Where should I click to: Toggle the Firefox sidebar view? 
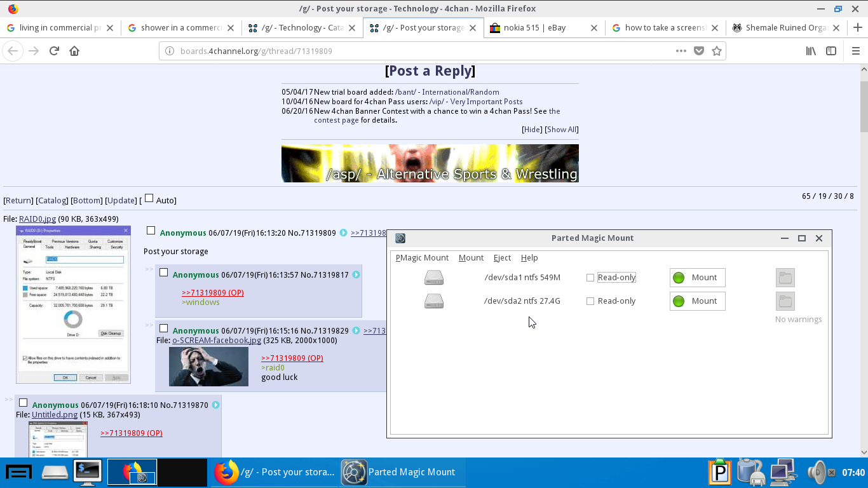[831, 51]
